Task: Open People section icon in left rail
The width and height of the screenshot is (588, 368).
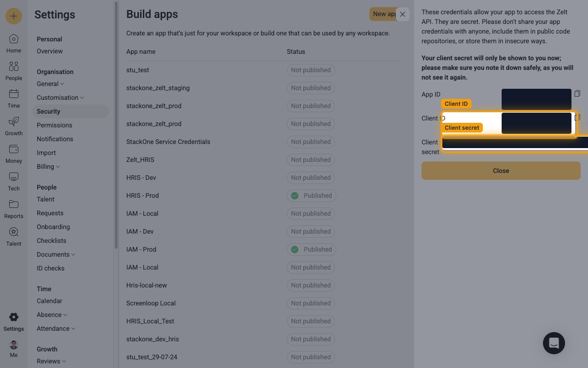Action: [x=14, y=71]
